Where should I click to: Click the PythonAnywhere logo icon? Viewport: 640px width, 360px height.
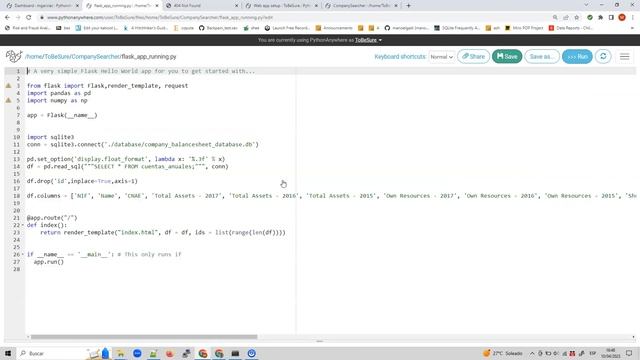[x=13, y=56]
